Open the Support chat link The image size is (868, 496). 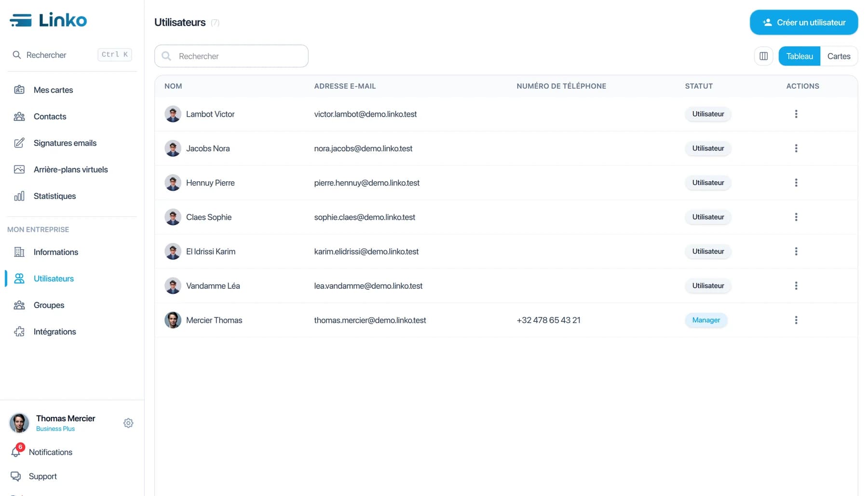click(34, 476)
